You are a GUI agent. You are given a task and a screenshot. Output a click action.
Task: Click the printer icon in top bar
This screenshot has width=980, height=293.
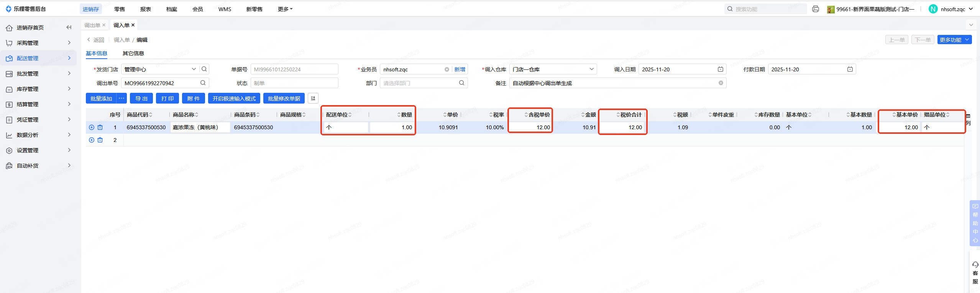coord(816,9)
